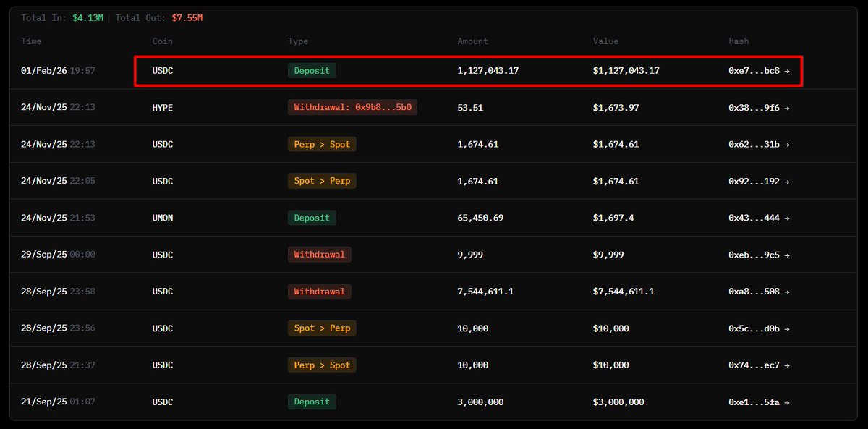Open hash 0xeb...9c5 transaction
Image resolution: width=868 pixels, height=429 pixels.
(x=759, y=255)
